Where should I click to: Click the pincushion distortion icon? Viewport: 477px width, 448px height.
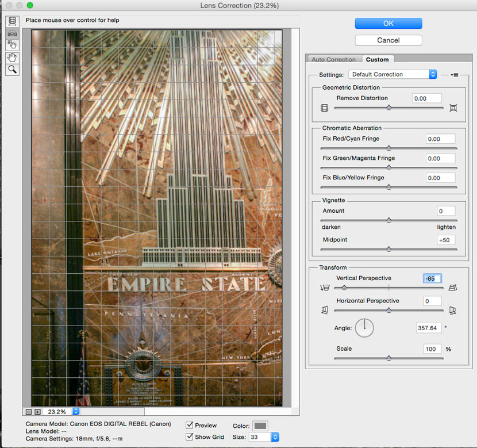tap(453, 108)
